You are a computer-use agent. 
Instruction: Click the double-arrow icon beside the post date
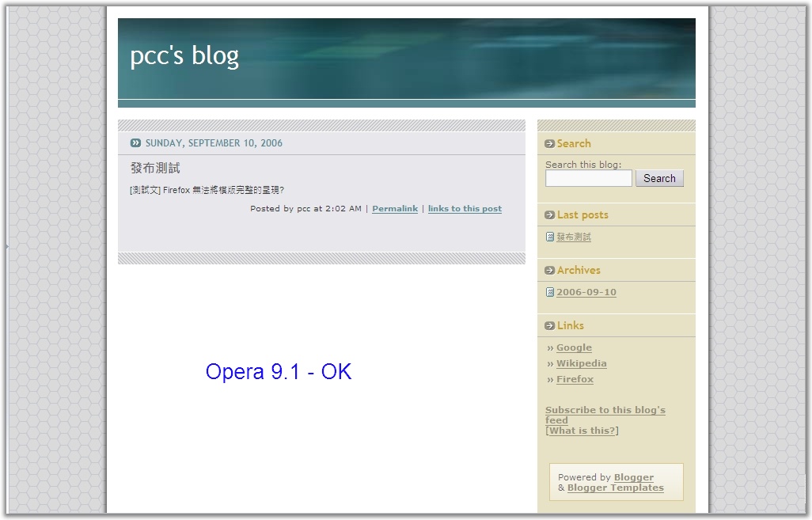[135, 143]
